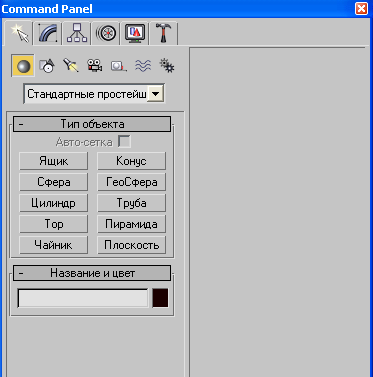Switch to the Motion tab
Viewport: 373px width, 377px height.
[106, 33]
